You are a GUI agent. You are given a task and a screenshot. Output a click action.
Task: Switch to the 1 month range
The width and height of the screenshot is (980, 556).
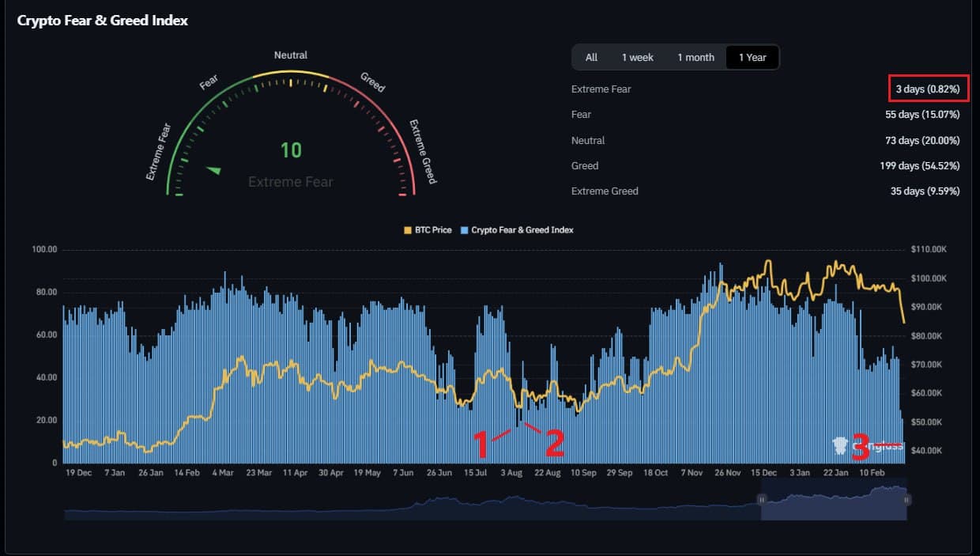pos(695,57)
